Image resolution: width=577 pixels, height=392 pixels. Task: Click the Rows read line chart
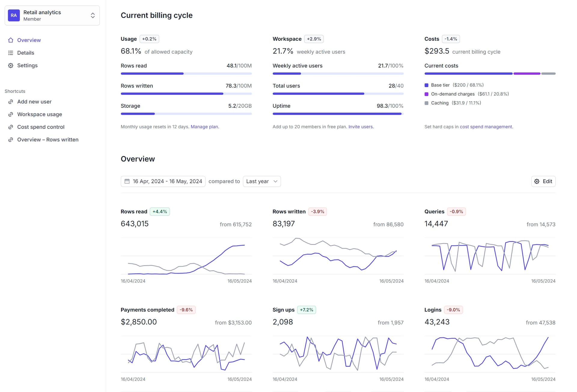coord(186,256)
